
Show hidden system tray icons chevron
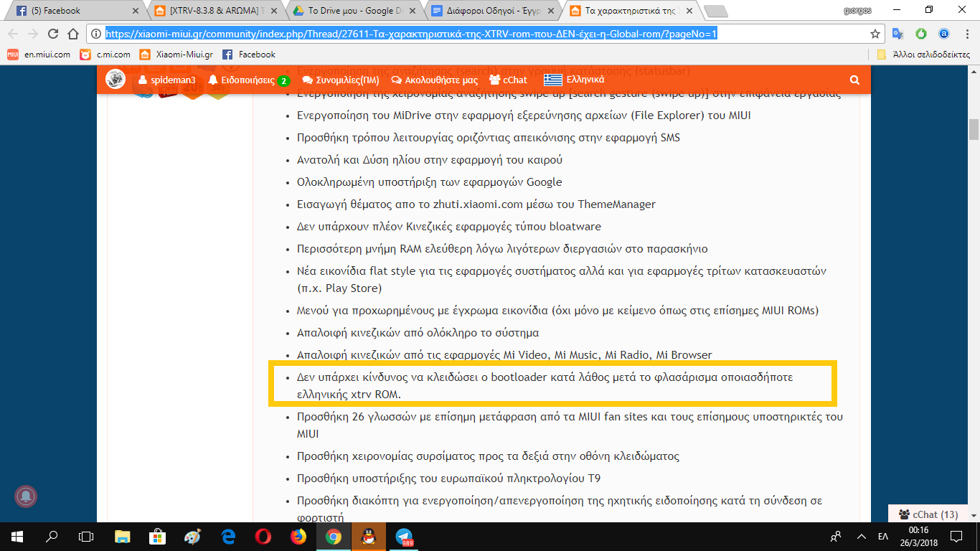[859, 537]
